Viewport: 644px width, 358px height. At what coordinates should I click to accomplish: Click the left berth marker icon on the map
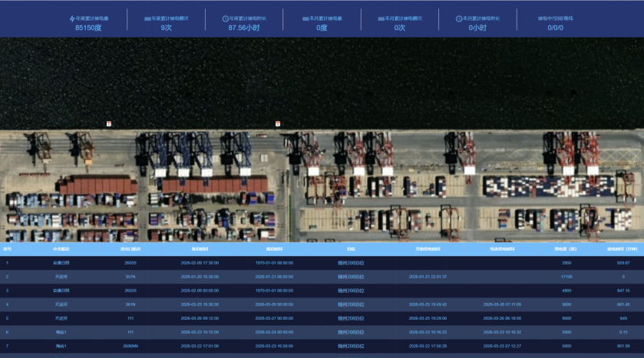pos(109,123)
